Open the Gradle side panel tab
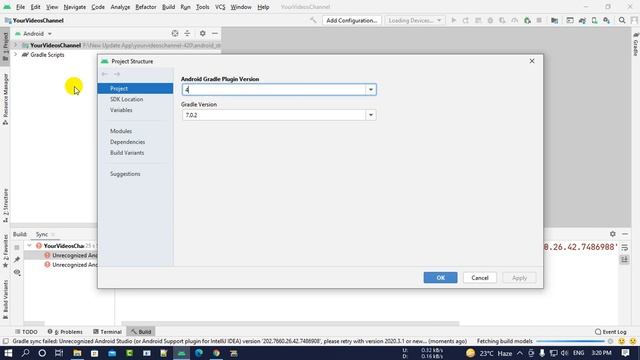Screen dimensions: 640x360 636,44
